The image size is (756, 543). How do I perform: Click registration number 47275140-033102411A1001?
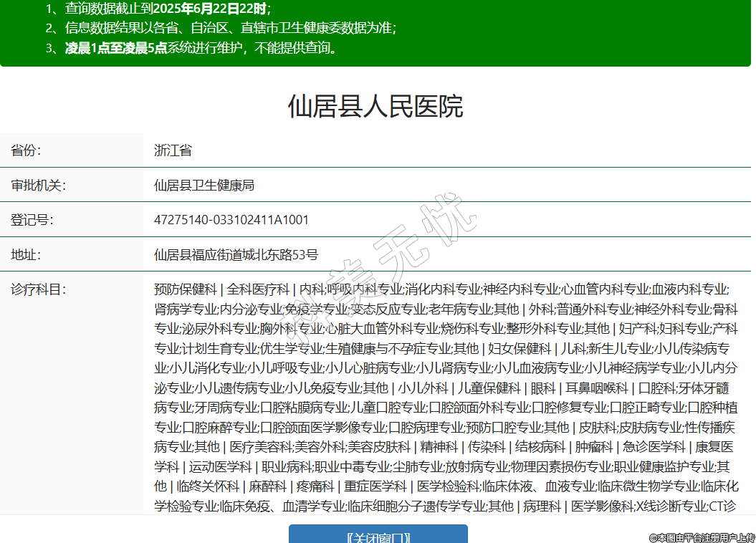click(x=231, y=220)
